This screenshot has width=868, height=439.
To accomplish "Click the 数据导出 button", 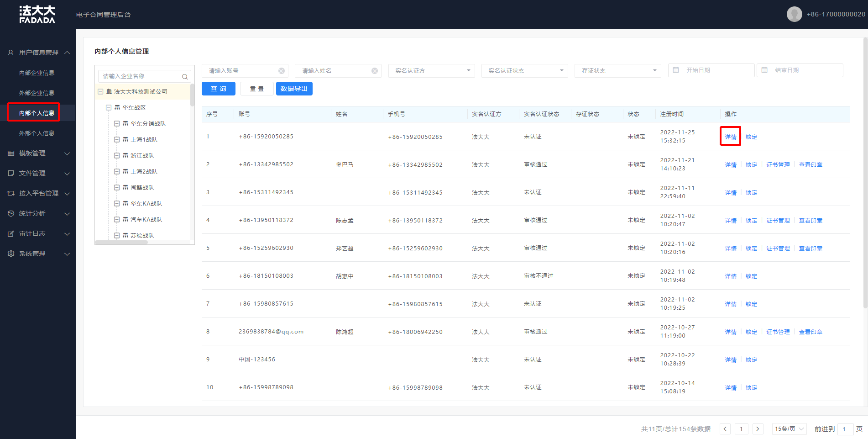I will click(294, 89).
